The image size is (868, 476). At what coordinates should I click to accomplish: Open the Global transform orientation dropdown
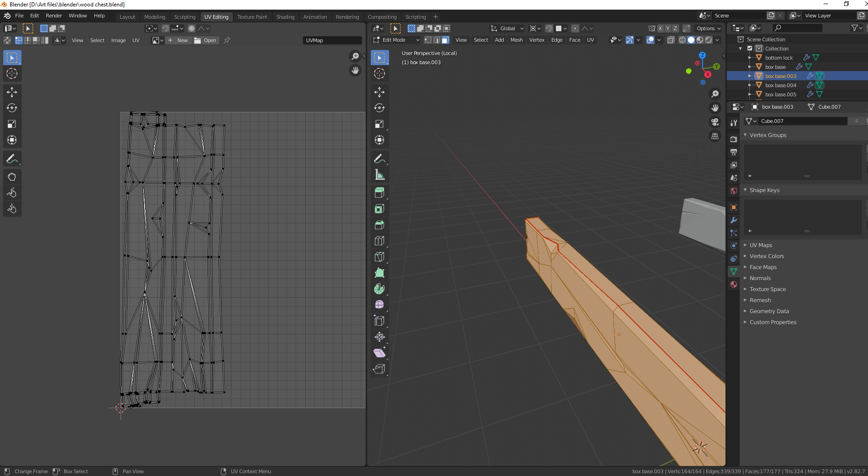pos(507,28)
